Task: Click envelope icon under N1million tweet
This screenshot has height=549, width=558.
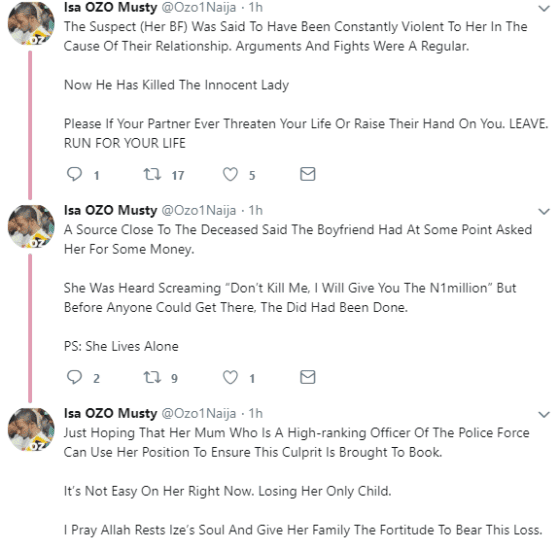Action: pyautogui.click(x=307, y=377)
